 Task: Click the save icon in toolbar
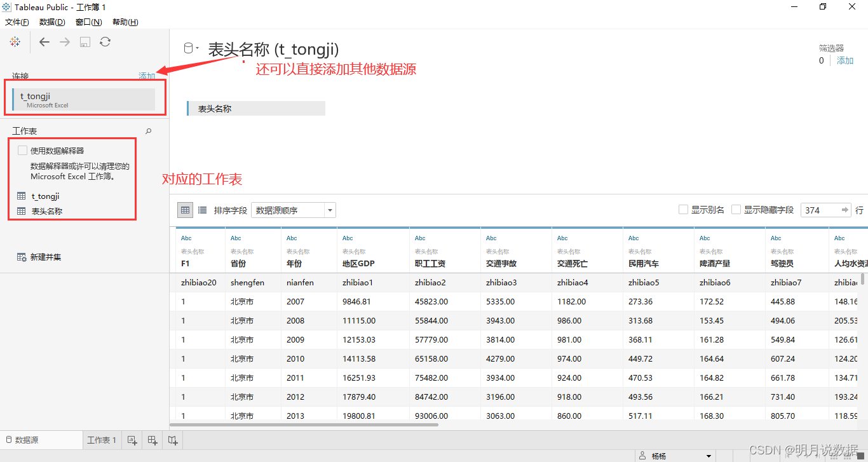point(85,42)
